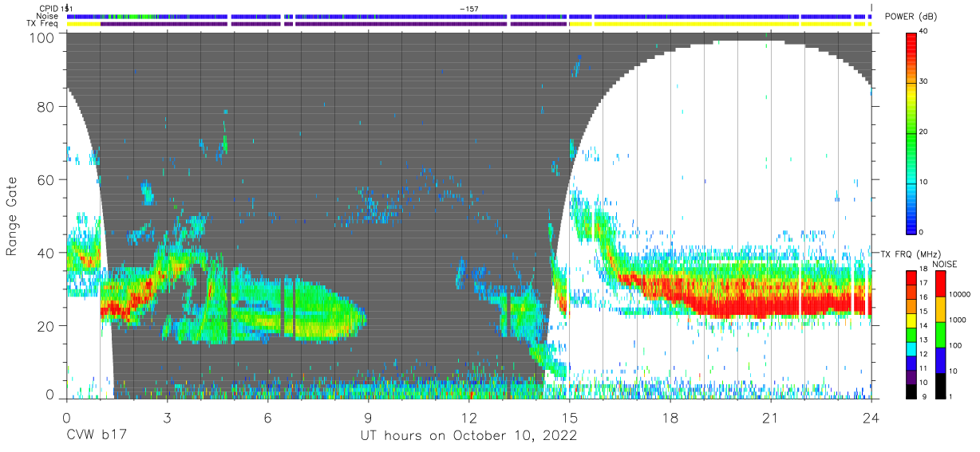980x452 pixels.
Task: Select hour 18 on the UT axis
Action: pos(670,418)
